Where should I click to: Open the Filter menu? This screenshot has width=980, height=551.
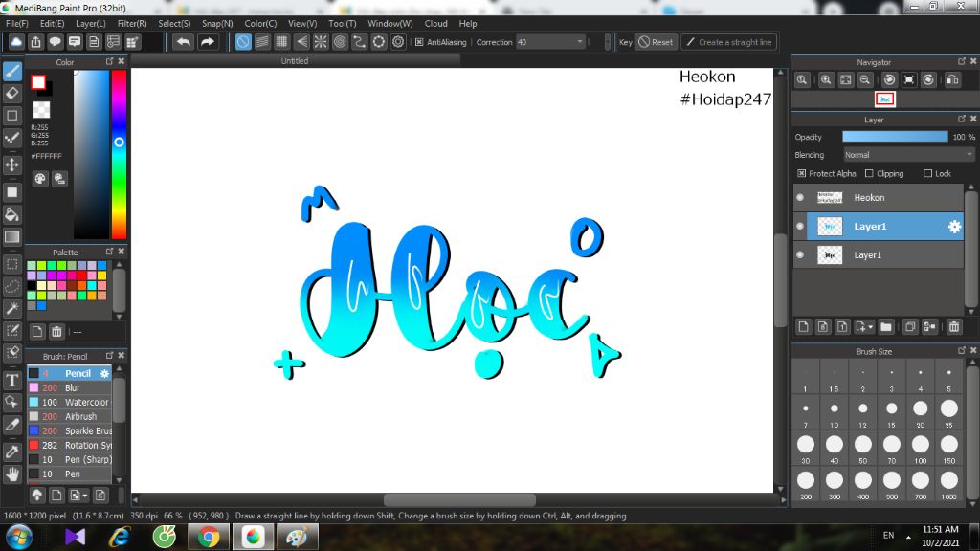point(132,23)
